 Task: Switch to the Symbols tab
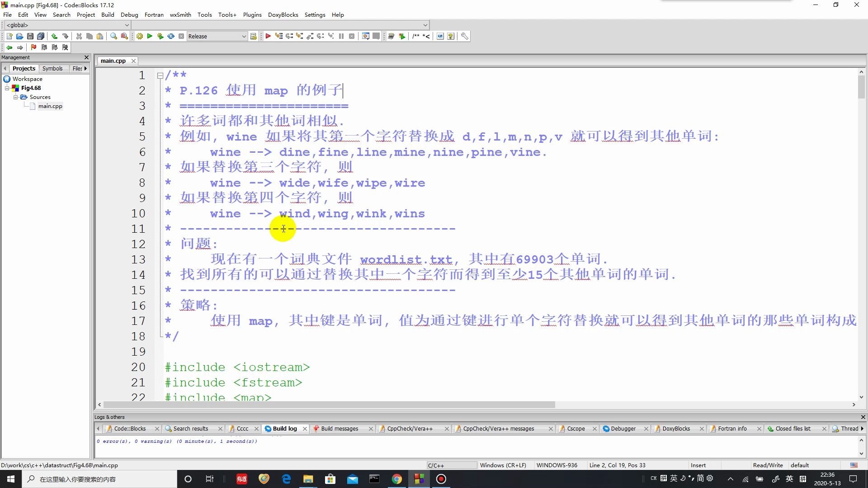pyautogui.click(x=52, y=69)
